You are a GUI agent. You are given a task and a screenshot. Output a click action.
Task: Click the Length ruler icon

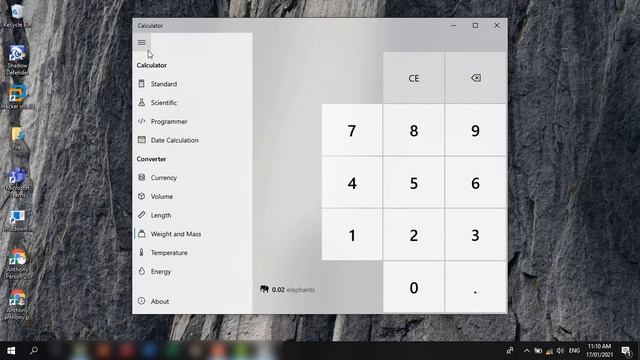(x=141, y=215)
